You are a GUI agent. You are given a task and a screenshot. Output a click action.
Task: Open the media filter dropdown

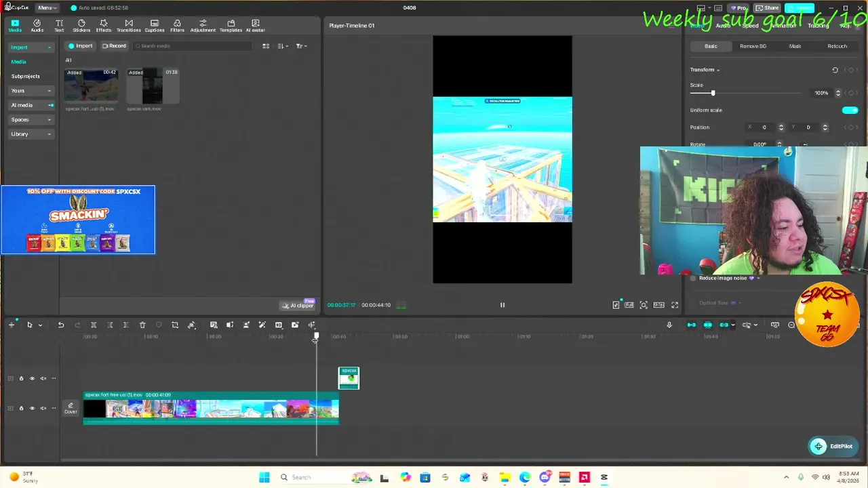(x=302, y=46)
